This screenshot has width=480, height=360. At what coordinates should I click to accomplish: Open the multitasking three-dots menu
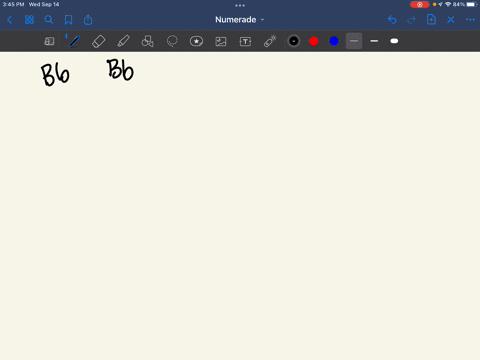tap(240, 5)
